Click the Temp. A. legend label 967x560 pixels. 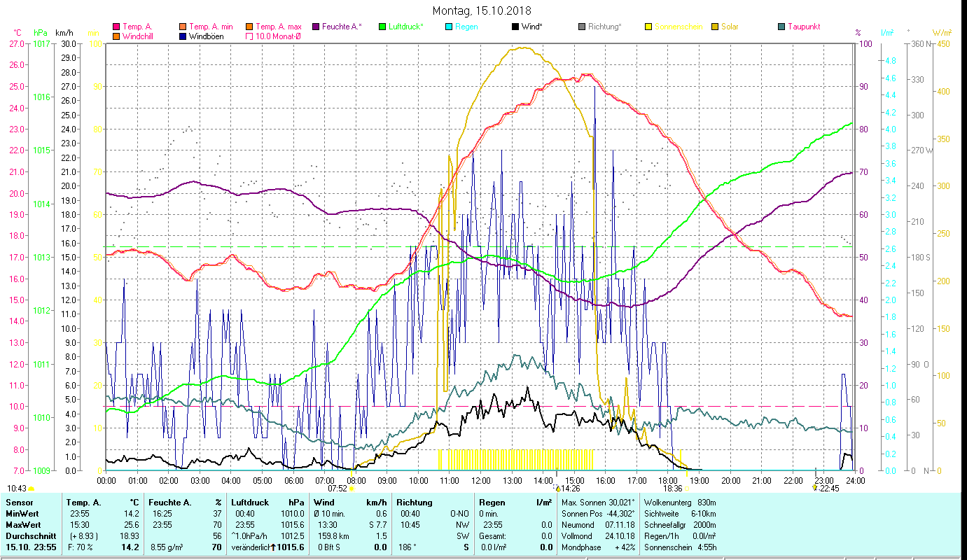(x=137, y=27)
